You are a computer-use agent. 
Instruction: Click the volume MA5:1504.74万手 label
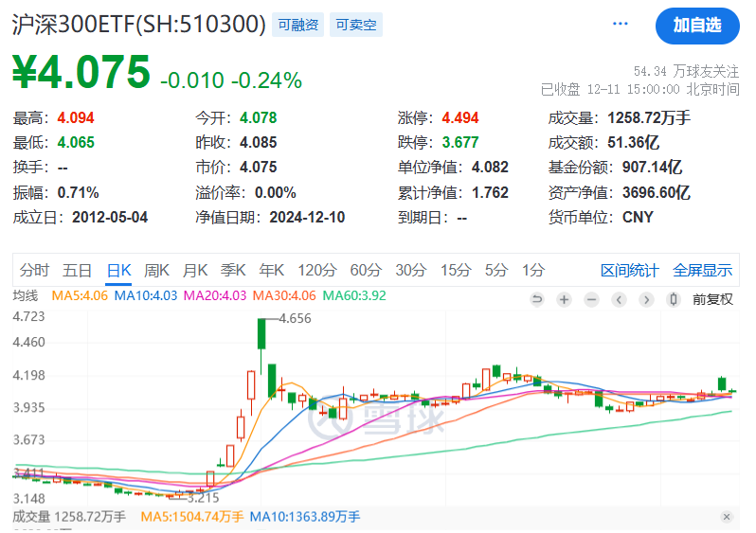coord(192,517)
